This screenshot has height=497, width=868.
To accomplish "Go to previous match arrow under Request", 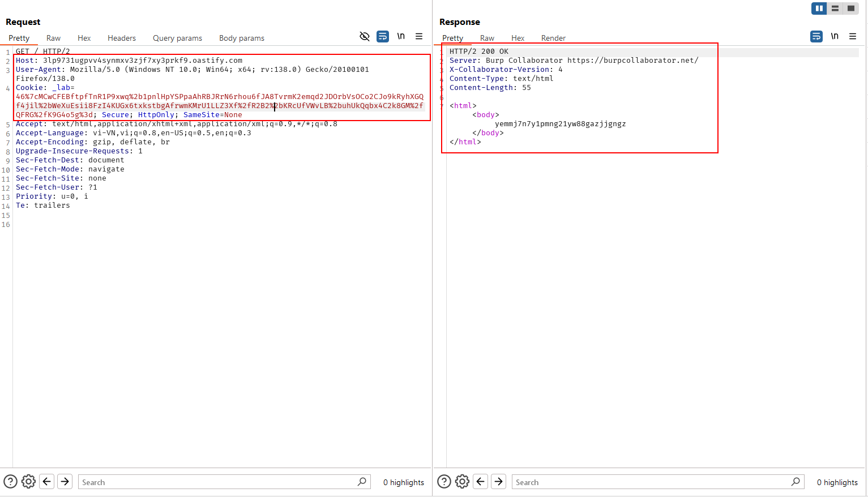I will (47, 482).
